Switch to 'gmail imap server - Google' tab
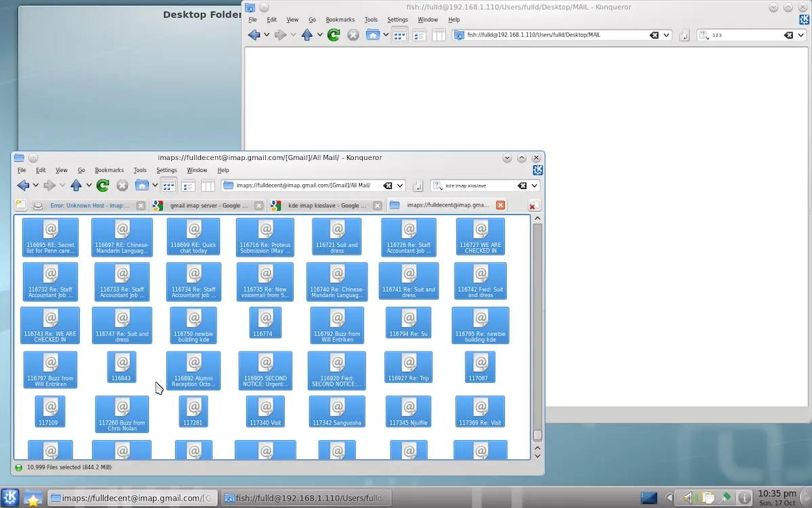This screenshot has height=508, width=812. (x=208, y=205)
